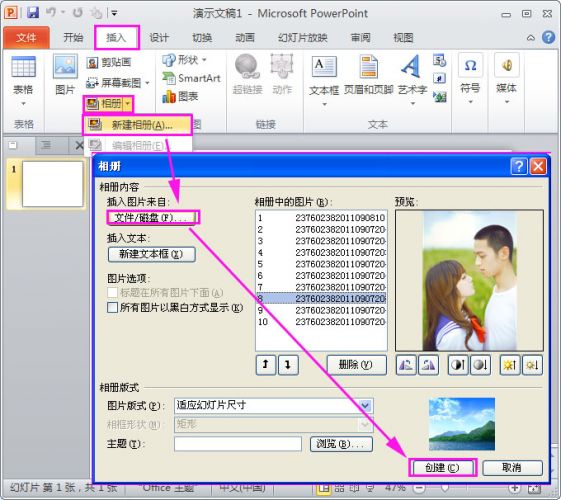Image resolution: width=561 pixels, height=500 pixels.
Task: Click 页眉和页脚 header and footer icon
Action: (369, 74)
